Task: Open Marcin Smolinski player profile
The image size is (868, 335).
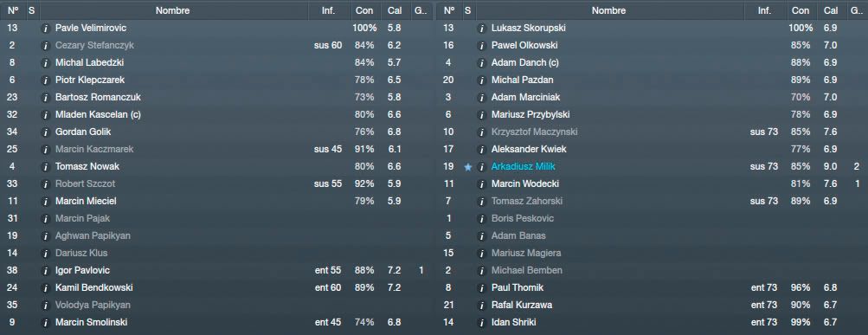Action: click(92, 322)
